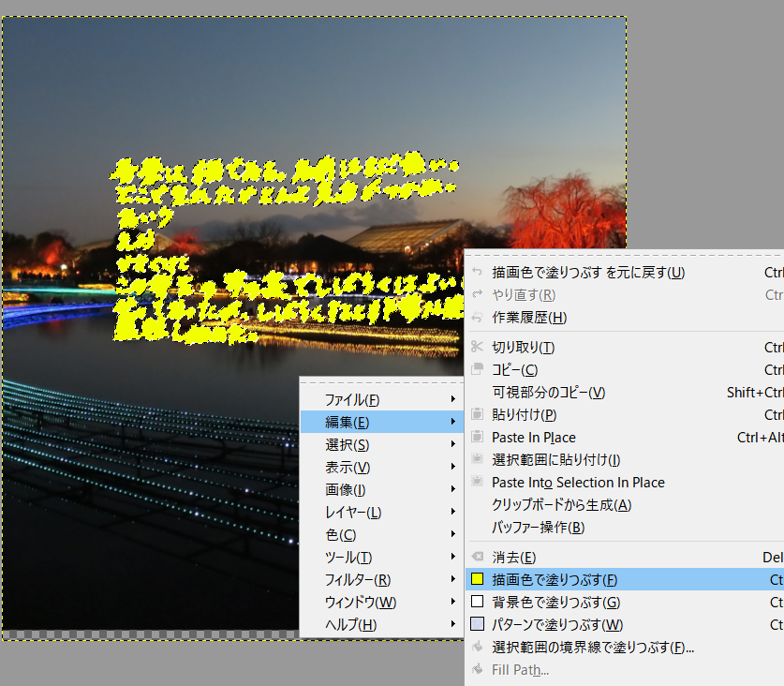The width and height of the screenshot is (784, 686).
Task: Open the 選択(S) submenu
Action: click(382, 444)
